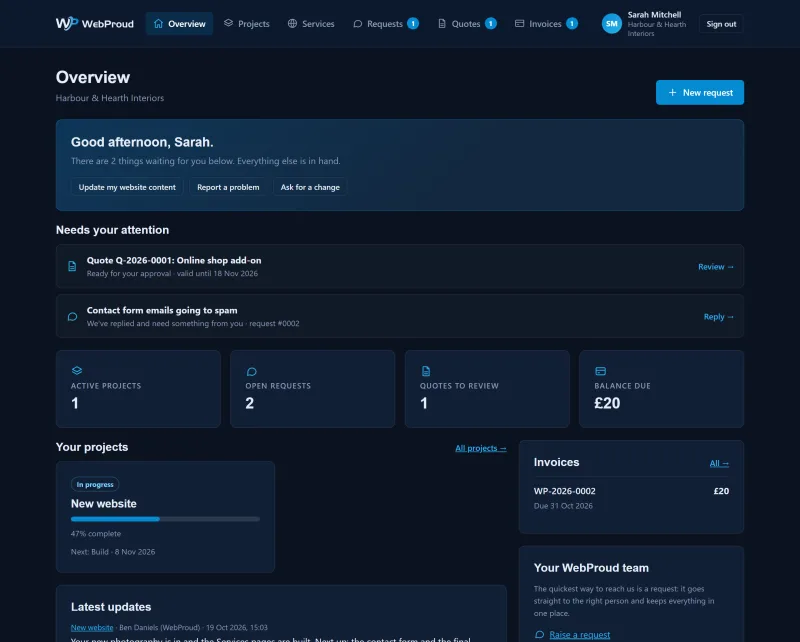Click the layers icon beside Projects
The width and height of the screenshot is (800, 642).
tap(228, 23)
